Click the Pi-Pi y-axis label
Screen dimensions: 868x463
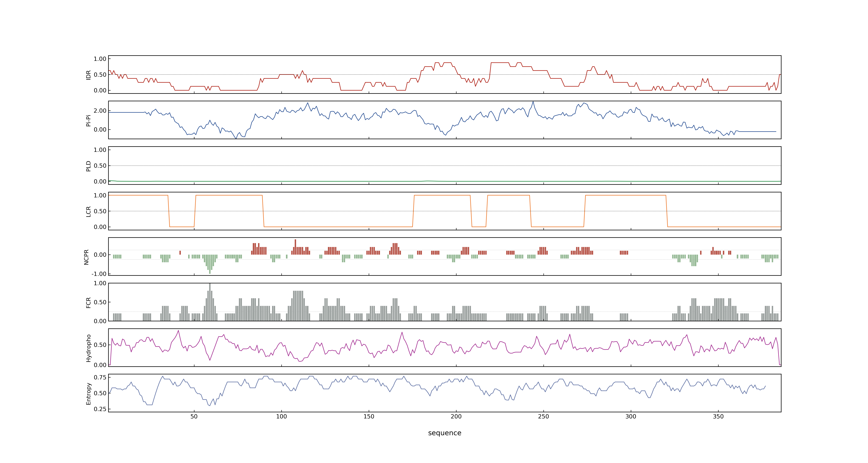pyautogui.click(x=89, y=120)
